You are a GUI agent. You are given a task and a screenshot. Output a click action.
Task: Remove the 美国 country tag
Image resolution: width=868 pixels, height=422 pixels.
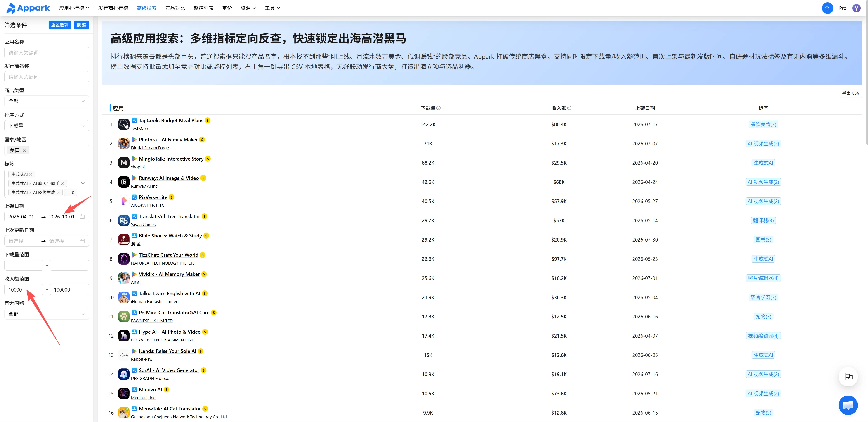coord(24,150)
